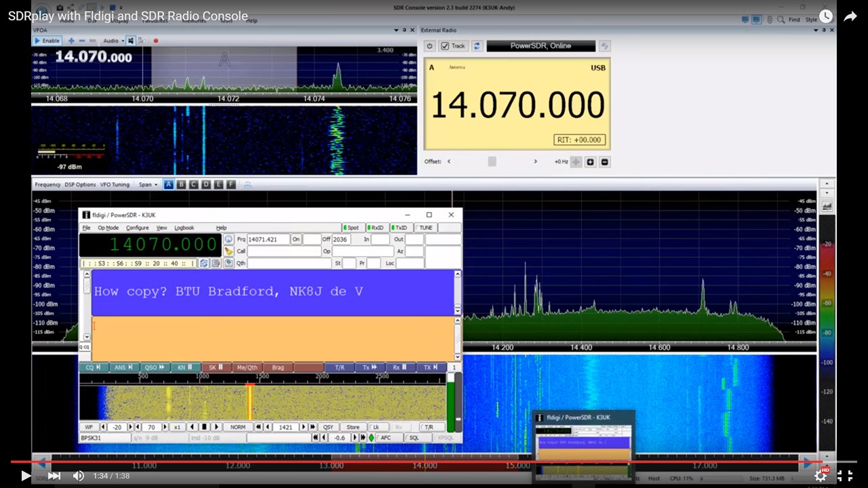Open VFO Tuning in the spectrum toolbar

115,184
